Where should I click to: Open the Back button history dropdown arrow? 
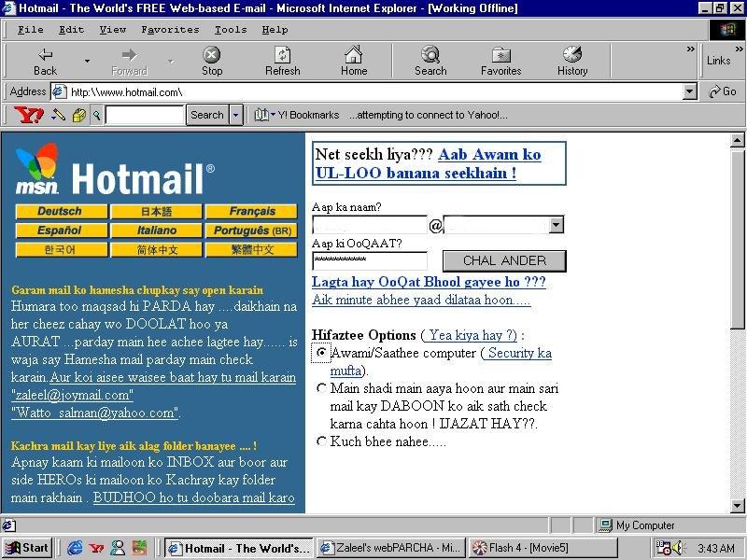click(87, 61)
